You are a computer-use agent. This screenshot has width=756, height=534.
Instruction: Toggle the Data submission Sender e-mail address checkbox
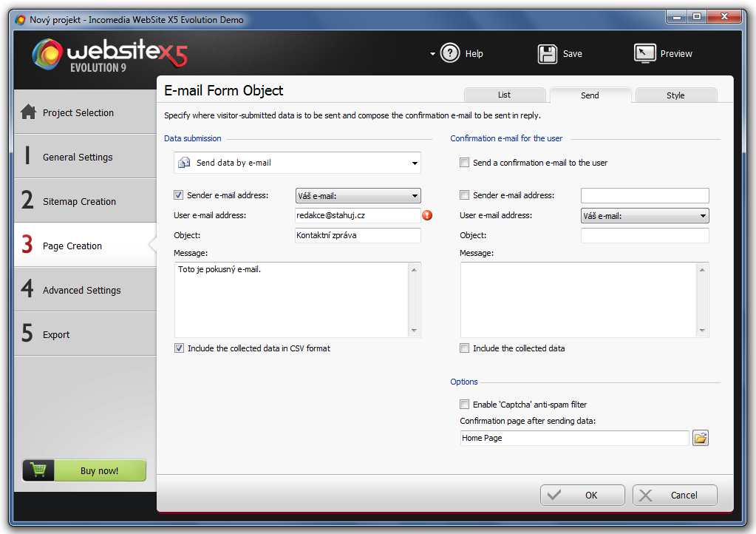(178, 195)
